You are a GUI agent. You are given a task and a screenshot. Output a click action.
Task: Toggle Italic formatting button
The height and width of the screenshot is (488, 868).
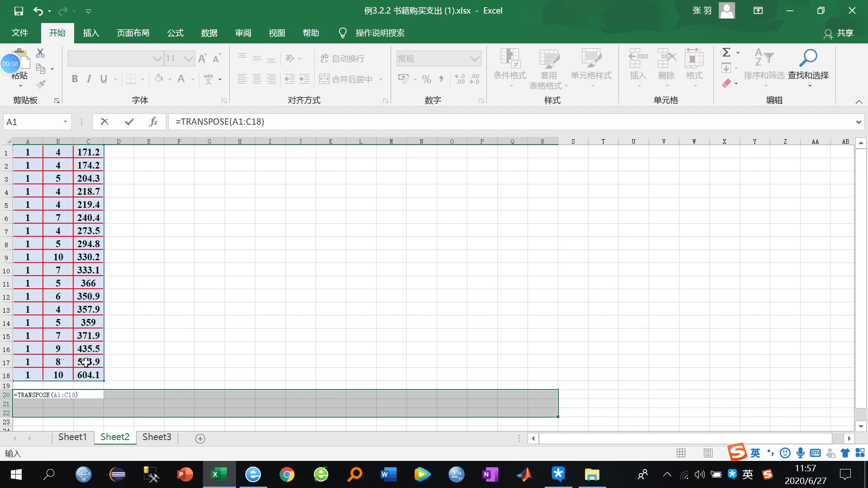tap(89, 79)
